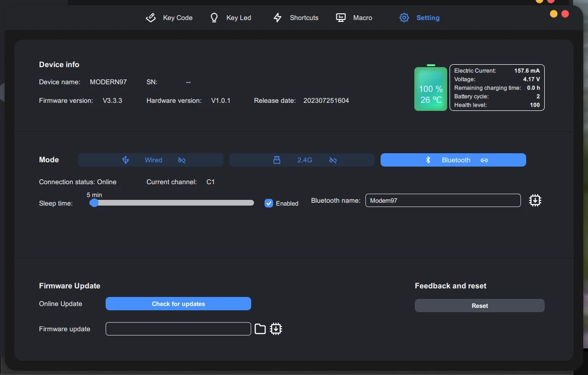Switch mode to 2.4G
Screen dimensions: 588x375
coord(302,160)
